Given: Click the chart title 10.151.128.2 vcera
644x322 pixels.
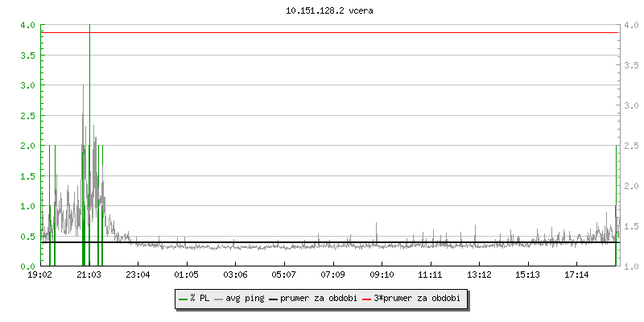Looking at the screenshot, I should 329,11.
